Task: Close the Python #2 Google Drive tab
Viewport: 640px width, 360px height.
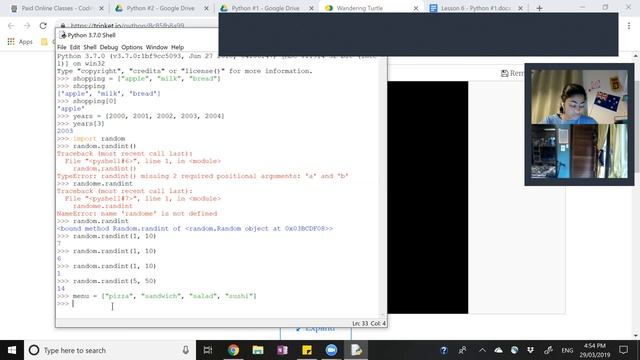Action: coord(206,8)
